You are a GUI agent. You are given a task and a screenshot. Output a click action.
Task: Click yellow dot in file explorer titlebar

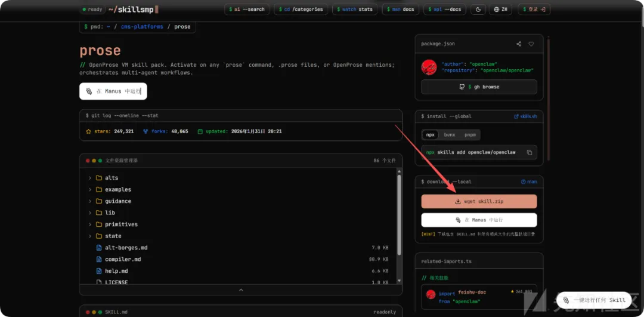pos(94,161)
